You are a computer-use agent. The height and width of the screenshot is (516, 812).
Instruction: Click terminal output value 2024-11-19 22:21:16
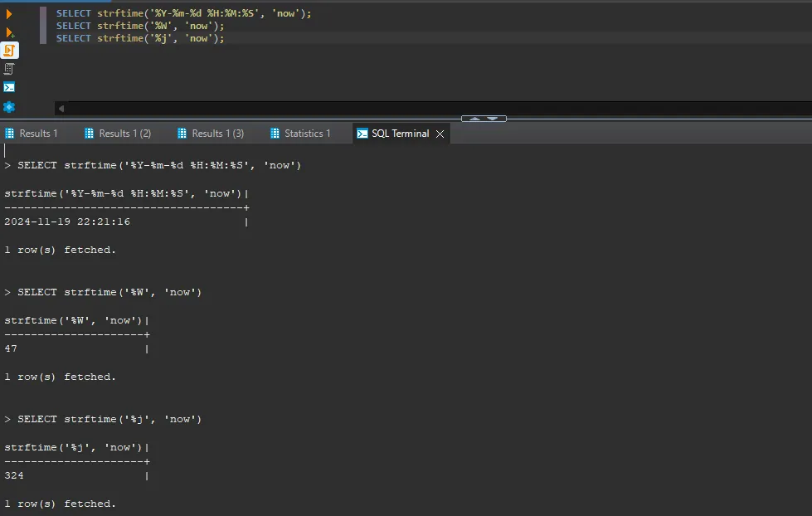coord(67,221)
